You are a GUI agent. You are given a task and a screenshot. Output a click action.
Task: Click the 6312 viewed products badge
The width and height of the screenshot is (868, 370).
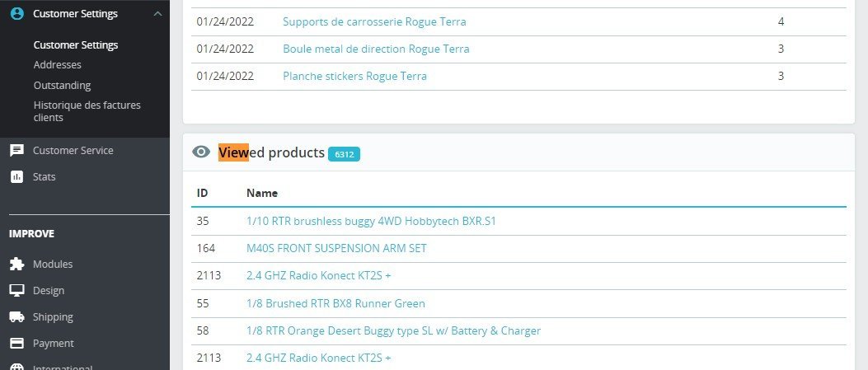point(344,154)
